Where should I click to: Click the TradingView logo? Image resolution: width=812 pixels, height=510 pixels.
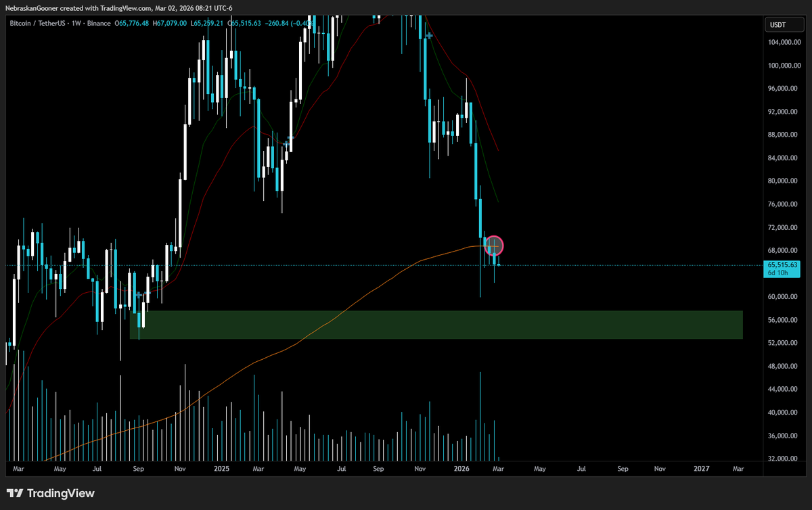point(51,494)
